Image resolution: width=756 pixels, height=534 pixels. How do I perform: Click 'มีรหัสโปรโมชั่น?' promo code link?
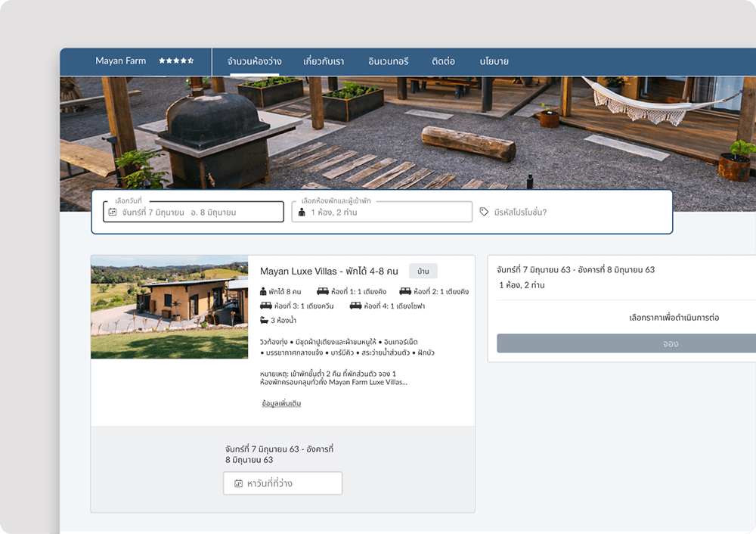pos(519,213)
